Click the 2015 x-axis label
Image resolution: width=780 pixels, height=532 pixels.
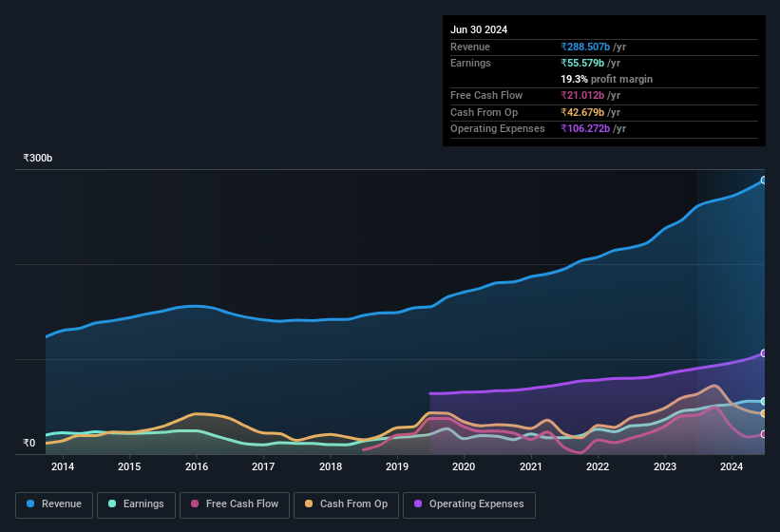[129, 466]
